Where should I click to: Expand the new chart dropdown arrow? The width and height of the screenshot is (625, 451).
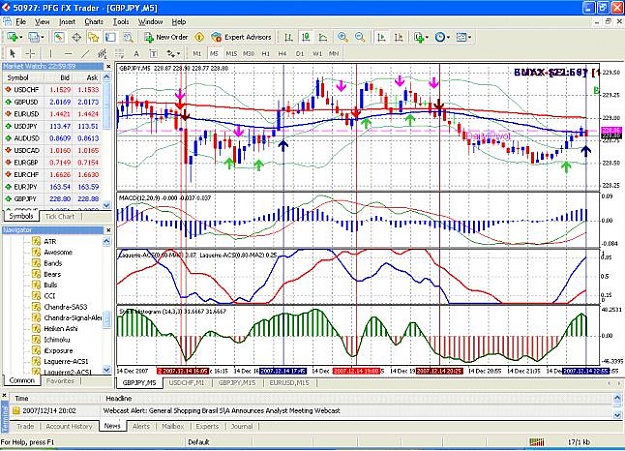point(21,37)
